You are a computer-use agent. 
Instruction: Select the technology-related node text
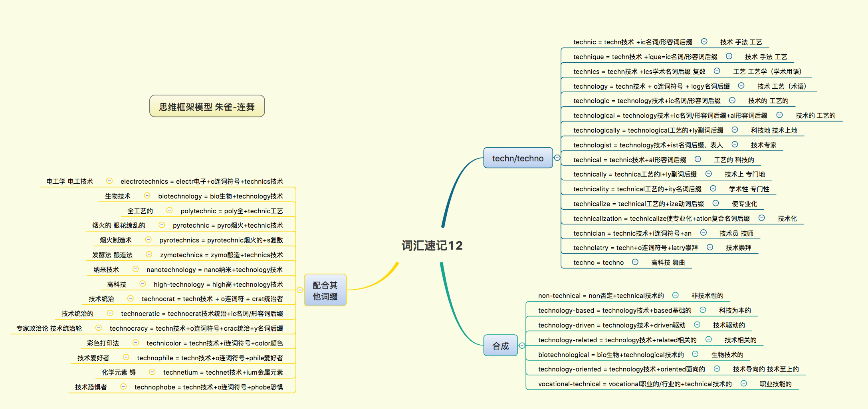pyautogui.click(x=617, y=340)
